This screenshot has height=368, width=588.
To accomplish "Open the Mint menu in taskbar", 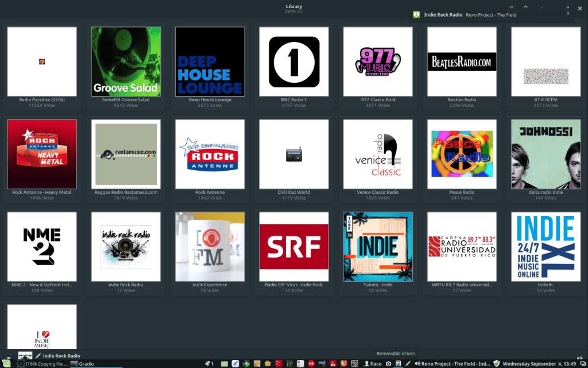I will click(x=5, y=363).
